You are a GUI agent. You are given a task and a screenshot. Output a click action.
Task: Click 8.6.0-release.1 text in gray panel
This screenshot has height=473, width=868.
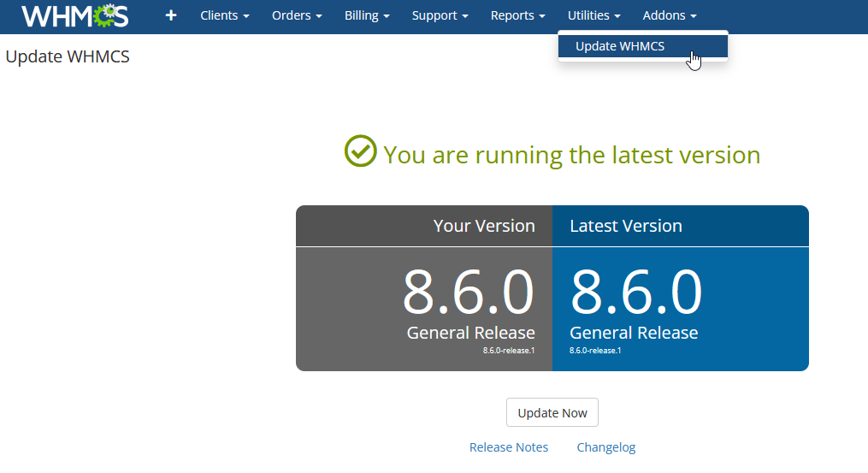coord(509,351)
